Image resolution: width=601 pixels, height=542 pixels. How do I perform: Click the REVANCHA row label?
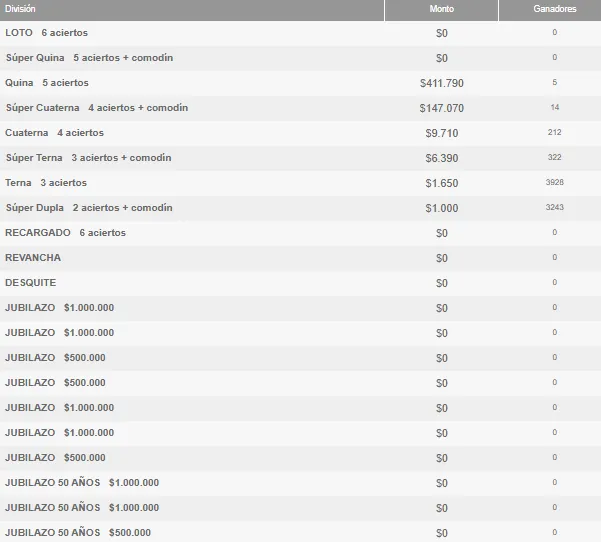click(x=33, y=258)
